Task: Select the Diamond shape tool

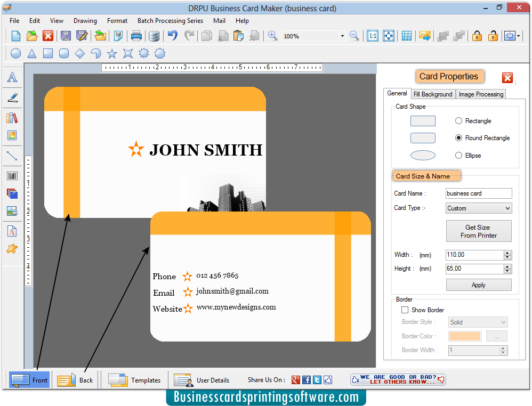Action: 80,53
